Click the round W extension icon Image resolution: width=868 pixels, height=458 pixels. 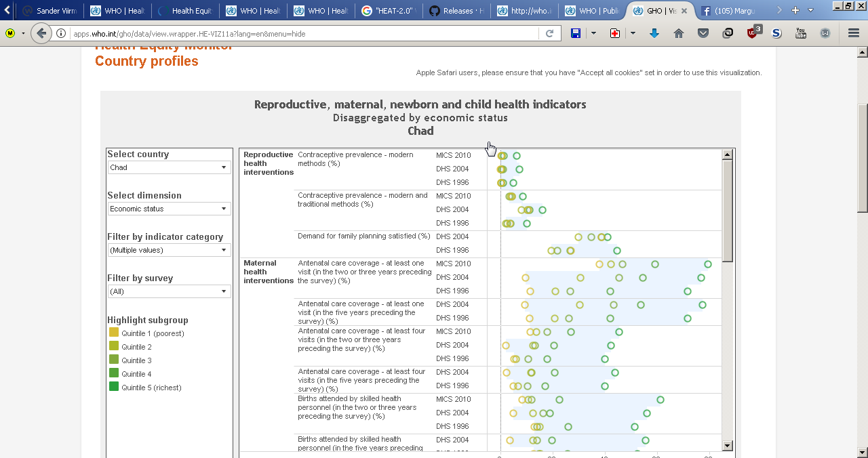point(825,33)
